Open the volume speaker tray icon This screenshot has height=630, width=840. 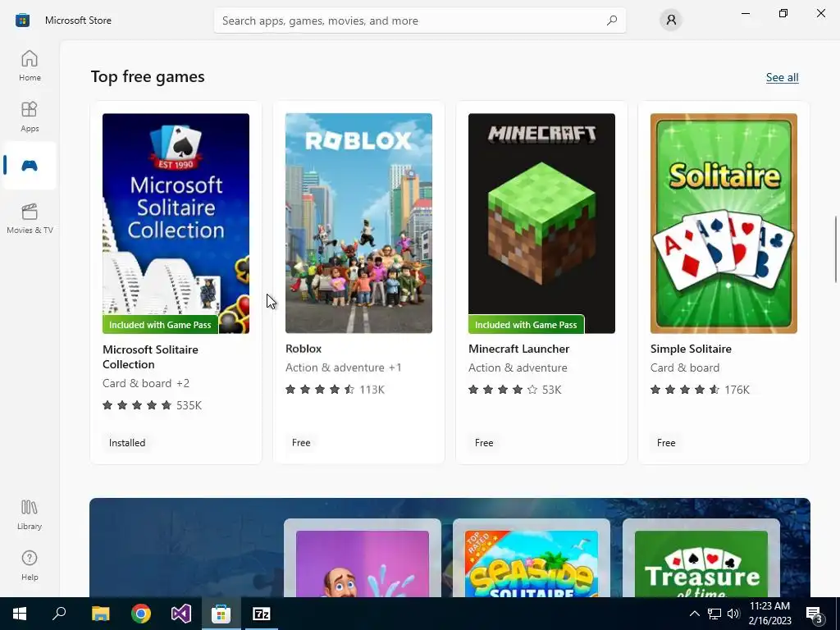point(733,614)
